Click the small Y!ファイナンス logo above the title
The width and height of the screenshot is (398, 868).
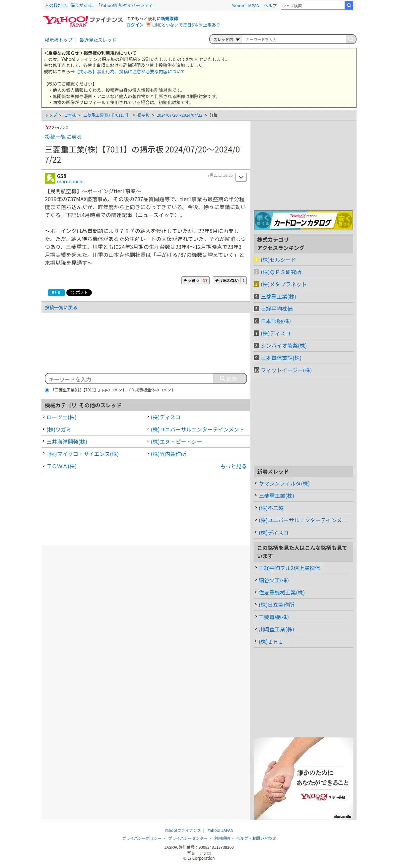point(57,127)
